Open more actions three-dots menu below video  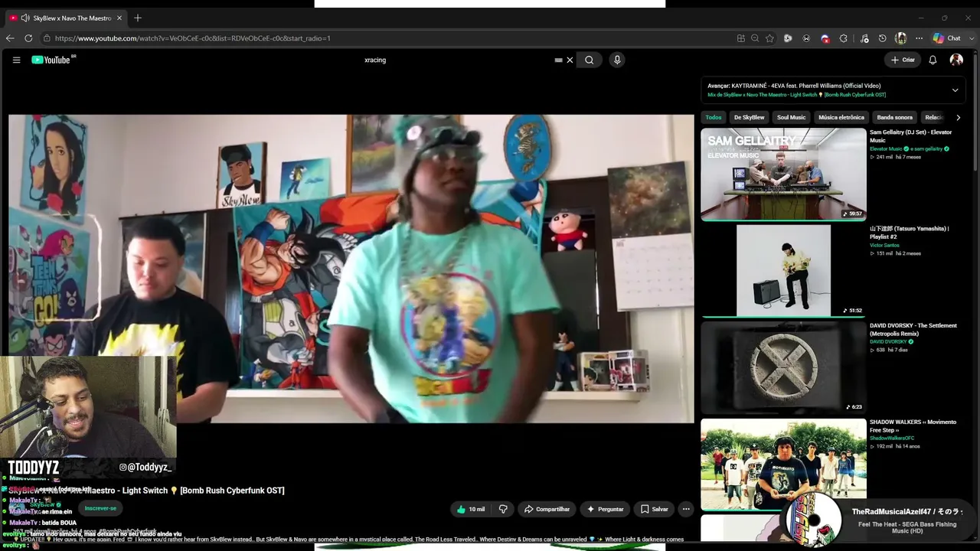686,509
